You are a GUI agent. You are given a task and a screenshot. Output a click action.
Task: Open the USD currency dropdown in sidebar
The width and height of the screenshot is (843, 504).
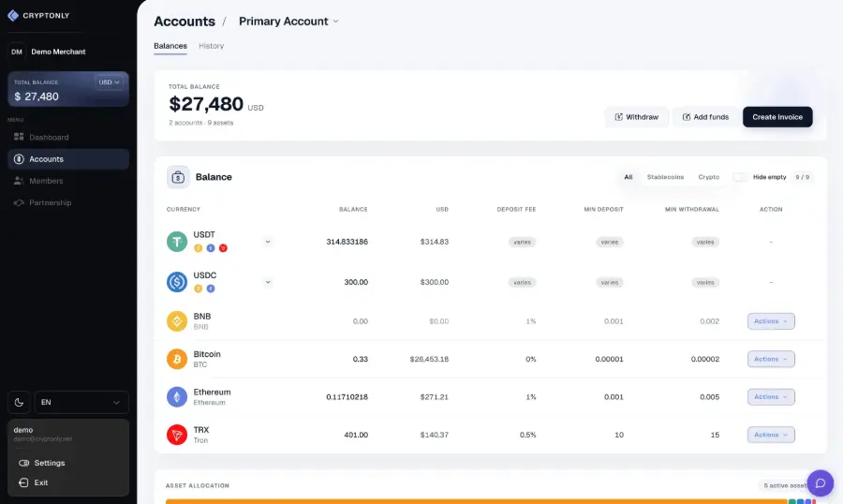(110, 82)
